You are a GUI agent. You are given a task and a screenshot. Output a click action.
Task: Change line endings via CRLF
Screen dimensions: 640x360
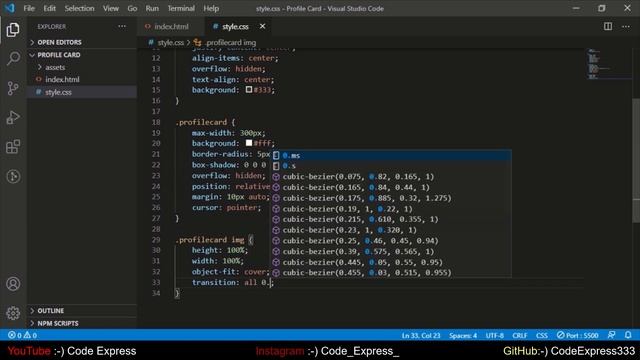pos(520,335)
